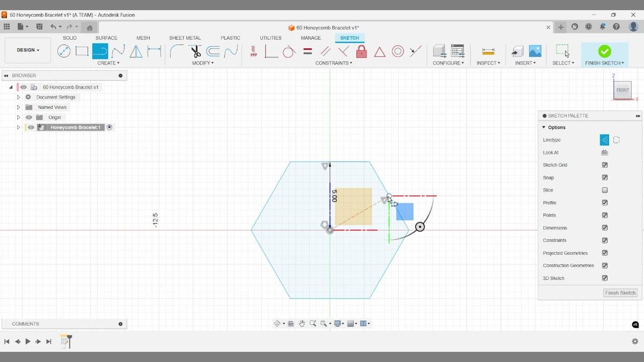Click the Pan icon in the navigation bar
The height and width of the screenshot is (362, 644).
302,323
